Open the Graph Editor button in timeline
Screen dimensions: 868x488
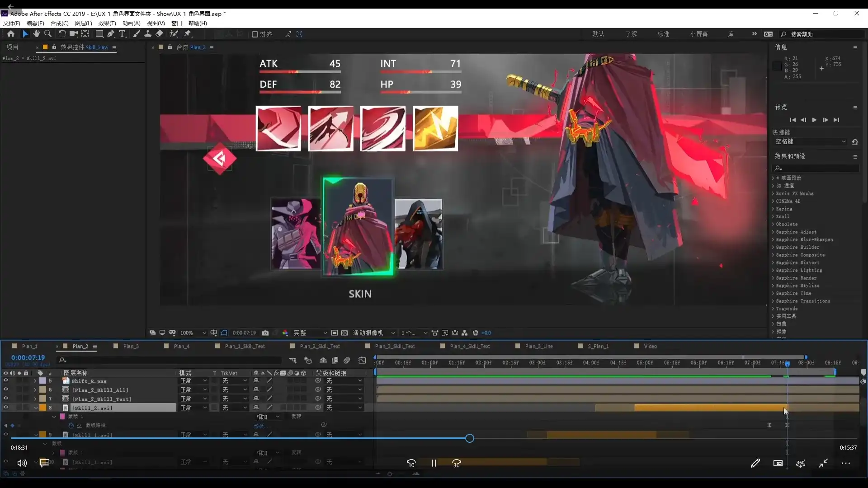[x=362, y=360]
